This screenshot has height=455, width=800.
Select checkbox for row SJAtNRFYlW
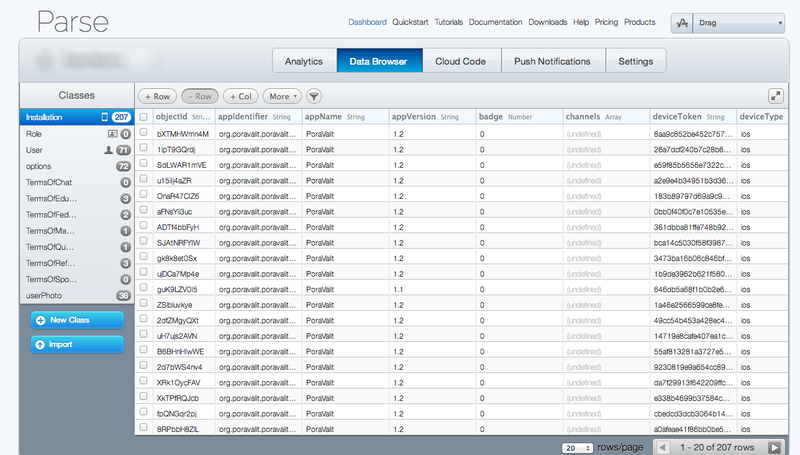click(144, 241)
